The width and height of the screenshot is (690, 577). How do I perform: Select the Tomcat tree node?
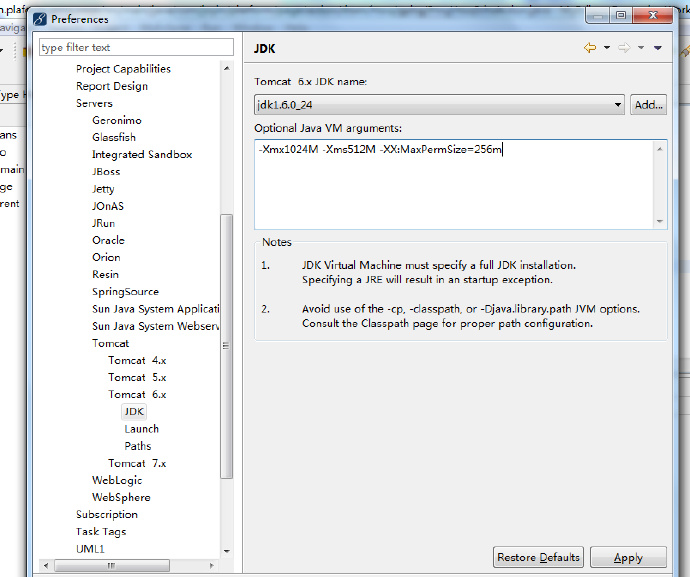110,343
